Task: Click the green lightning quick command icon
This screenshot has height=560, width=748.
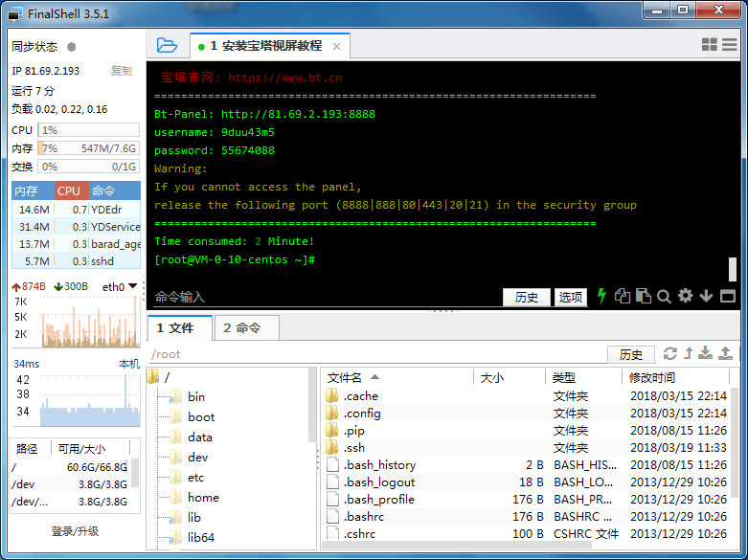Action: 602,297
